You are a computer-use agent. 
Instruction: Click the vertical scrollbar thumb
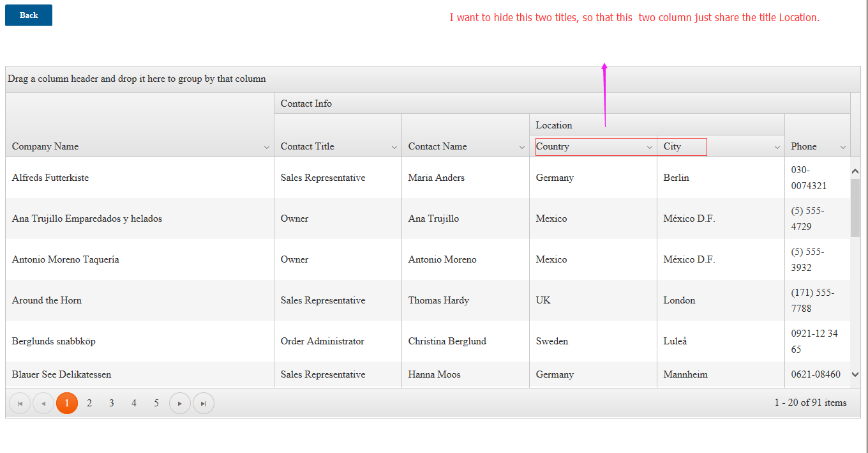[x=855, y=208]
